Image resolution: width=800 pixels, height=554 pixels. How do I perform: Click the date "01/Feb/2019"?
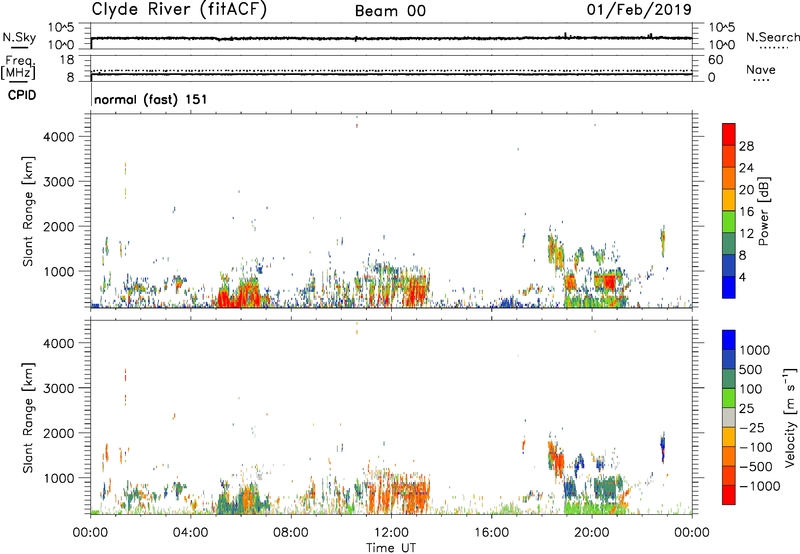pyautogui.click(x=639, y=9)
